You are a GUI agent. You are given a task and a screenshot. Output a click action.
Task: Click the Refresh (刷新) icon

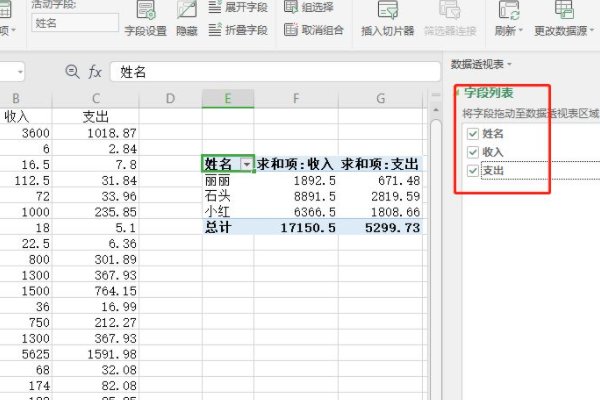point(509,10)
